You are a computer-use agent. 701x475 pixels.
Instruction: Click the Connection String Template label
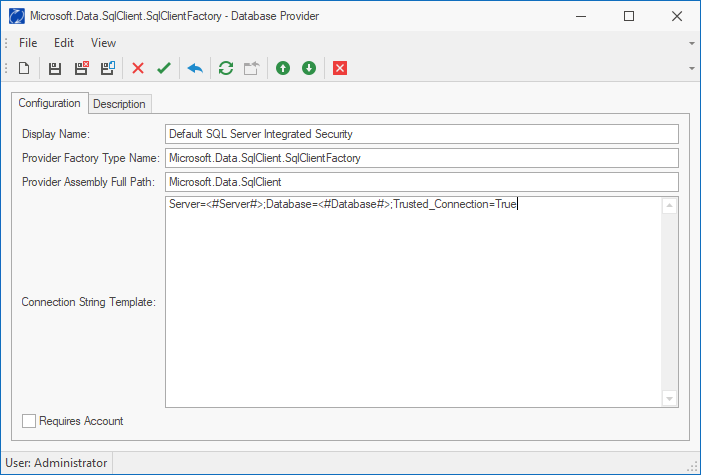(x=89, y=302)
